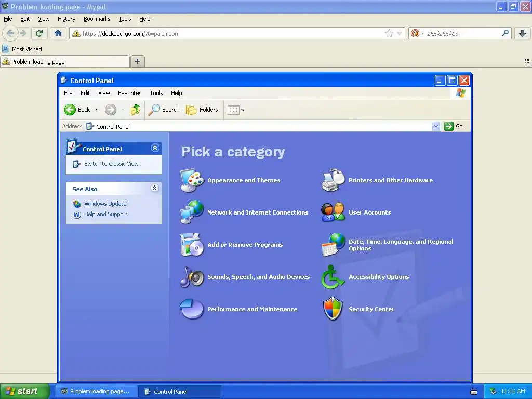Click the Accessibility Options wheelchair icon
The image size is (532, 399).
pos(333,277)
